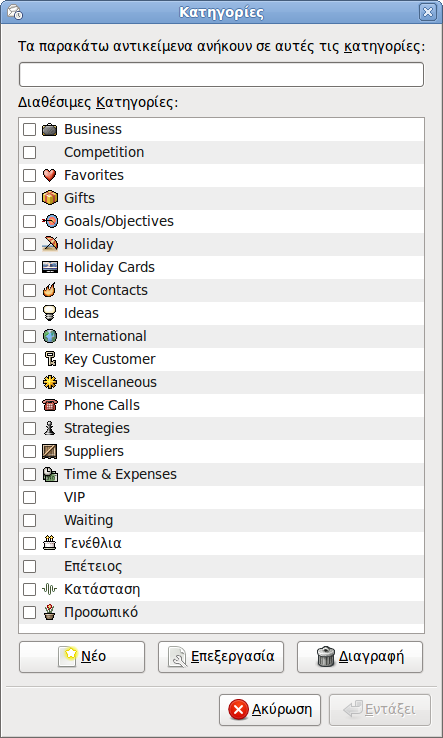Enable the VIP category checkbox
Screen dimensions: 443x738
30,497
